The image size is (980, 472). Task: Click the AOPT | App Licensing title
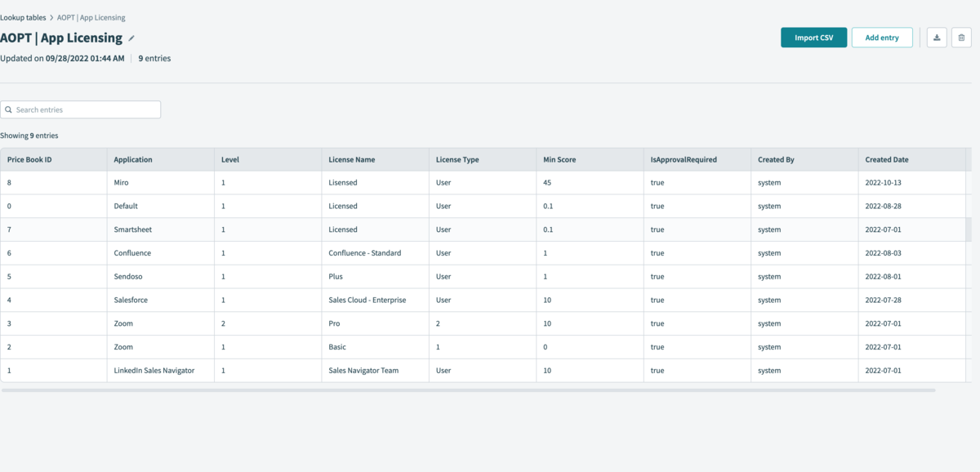click(61, 38)
